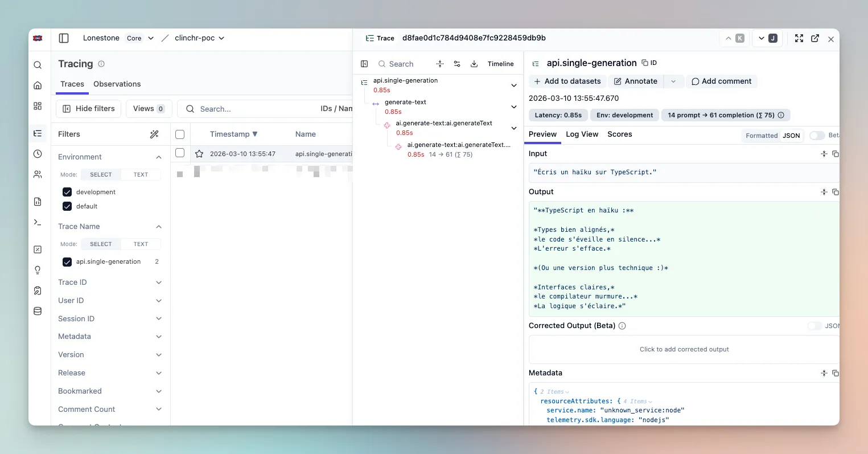Copy the Output content
This screenshot has height=454, width=868.
(x=835, y=192)
